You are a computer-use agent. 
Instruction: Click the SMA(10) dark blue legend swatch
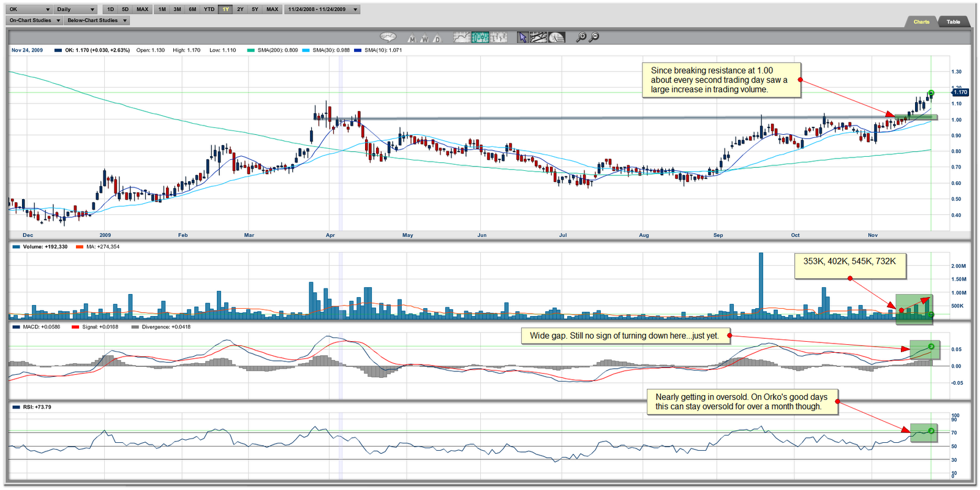[358, 50]
